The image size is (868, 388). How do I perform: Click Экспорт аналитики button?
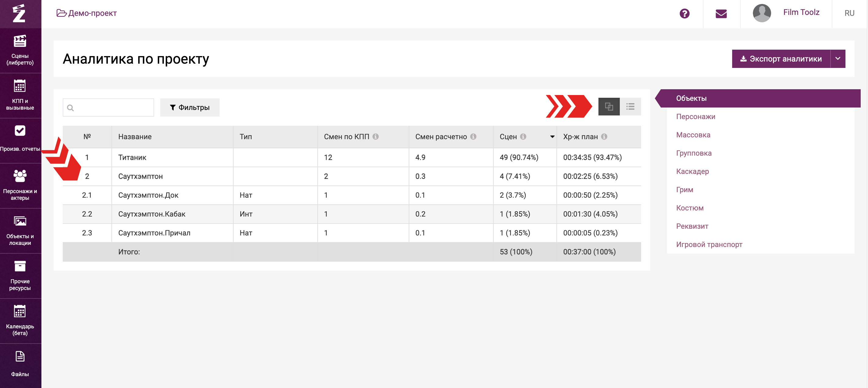click(781, 58)
